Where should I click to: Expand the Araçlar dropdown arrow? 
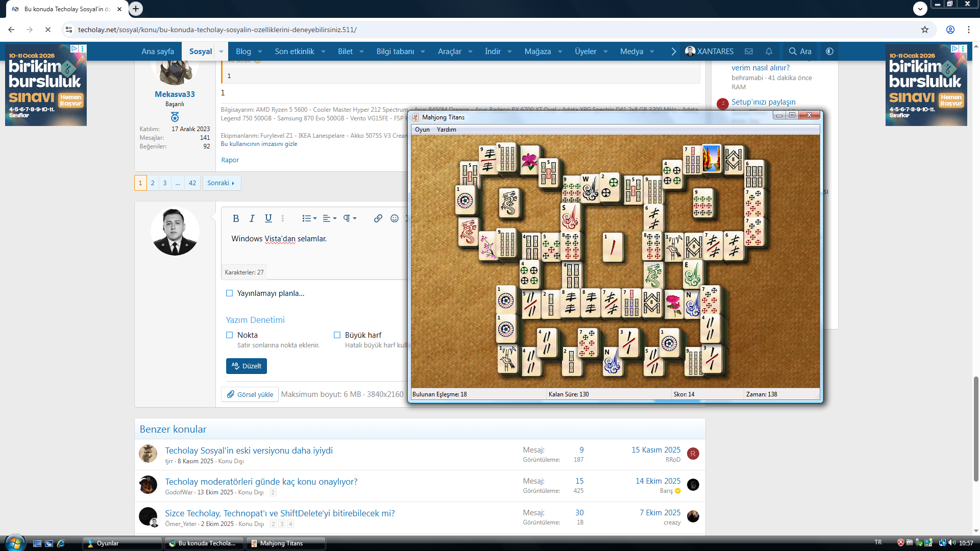pos(470,52)
